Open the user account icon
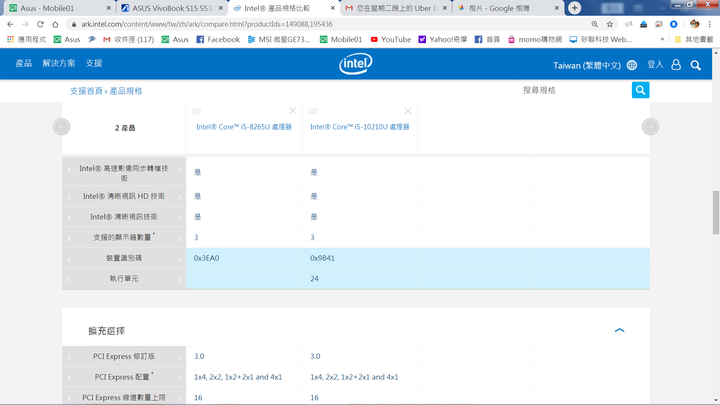 [676, 65]
